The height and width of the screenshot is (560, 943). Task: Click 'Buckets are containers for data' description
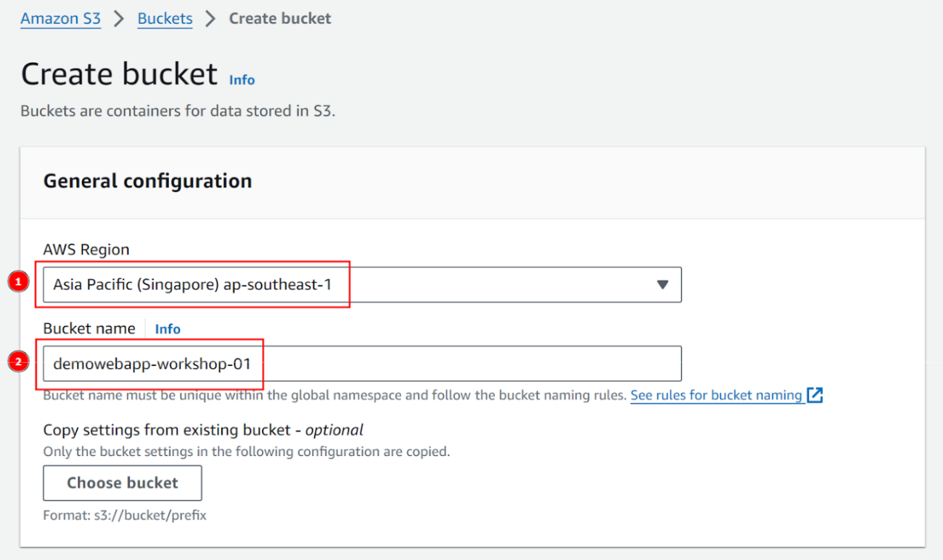tap(178, 111)
